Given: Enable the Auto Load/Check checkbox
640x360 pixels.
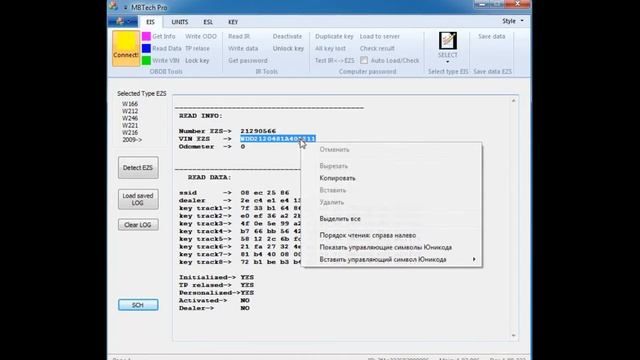Looking at the screenshot, I should (364, 60).
